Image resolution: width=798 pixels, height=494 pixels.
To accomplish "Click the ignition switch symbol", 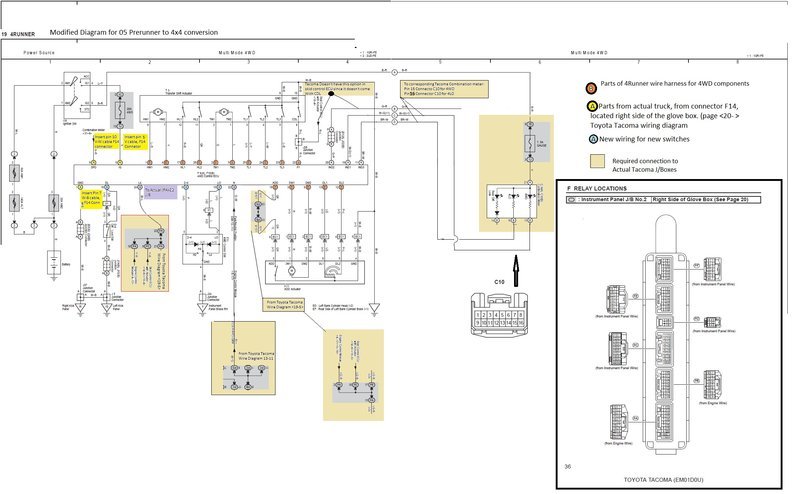I will 78,95.
